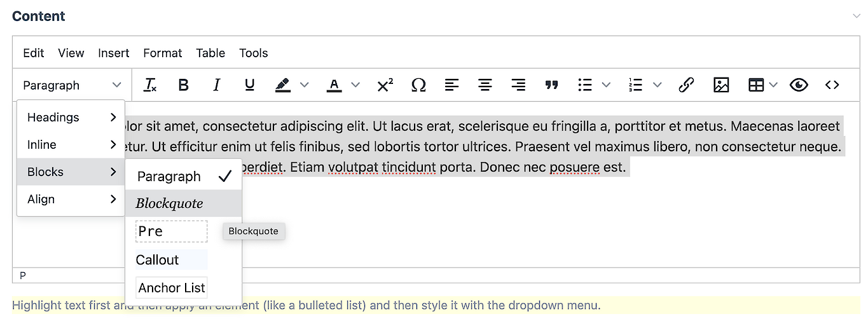Open the Insert menu
The height and width of the screenshot is (323, 868).
(x=113, y=53)
